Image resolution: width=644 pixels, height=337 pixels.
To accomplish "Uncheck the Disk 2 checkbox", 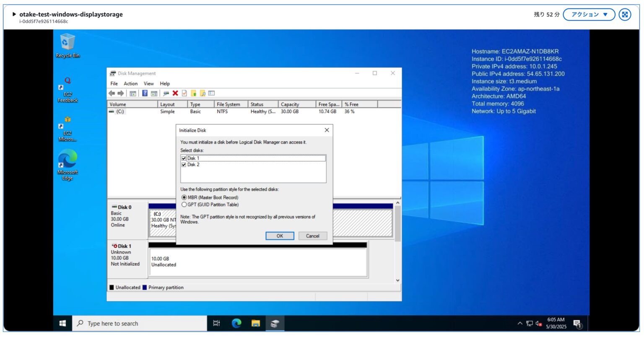I will pos(184,164).
